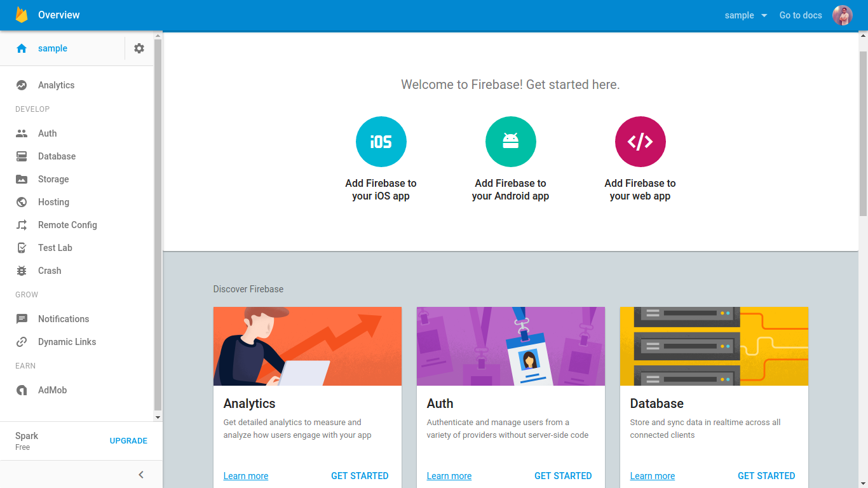Image resolution: width=868 pixels, height=488 pixels.
Task: Click Learn more on Auth card
Action: [449, 476]
